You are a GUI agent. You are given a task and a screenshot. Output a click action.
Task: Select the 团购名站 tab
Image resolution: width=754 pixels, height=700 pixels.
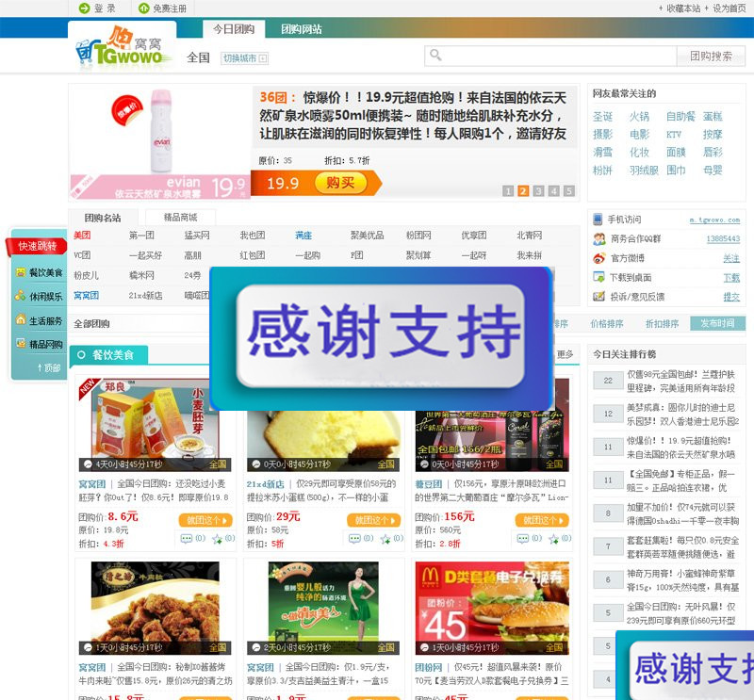pyautogui.click(x=103, y=218)
